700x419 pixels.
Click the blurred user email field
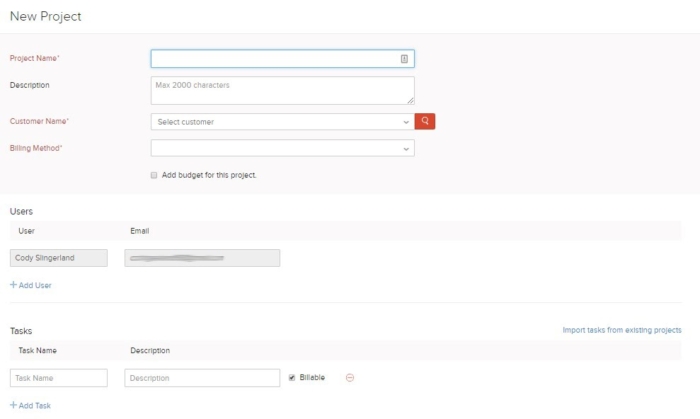click(x=202, y=258)
